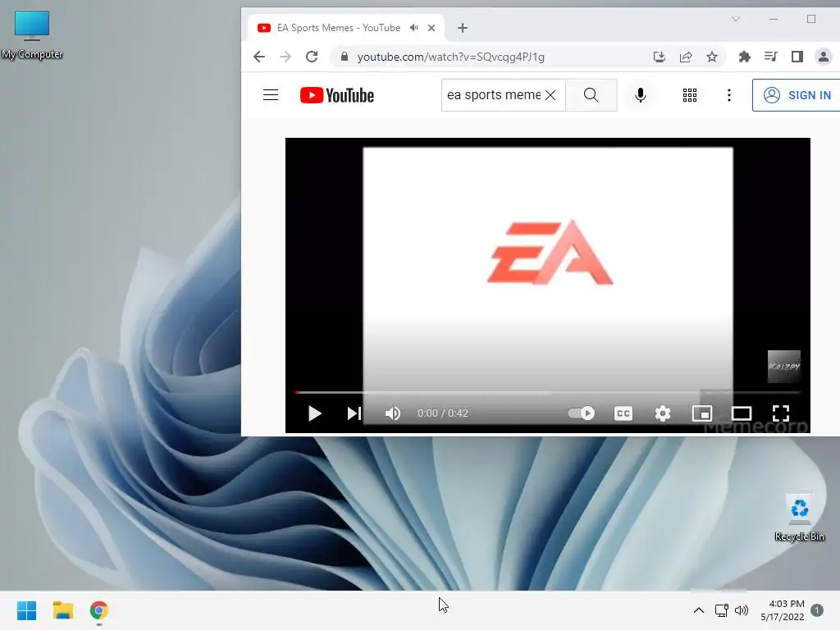
Task: Click the youtube.com address bar URL
Action: pos(450,57)
